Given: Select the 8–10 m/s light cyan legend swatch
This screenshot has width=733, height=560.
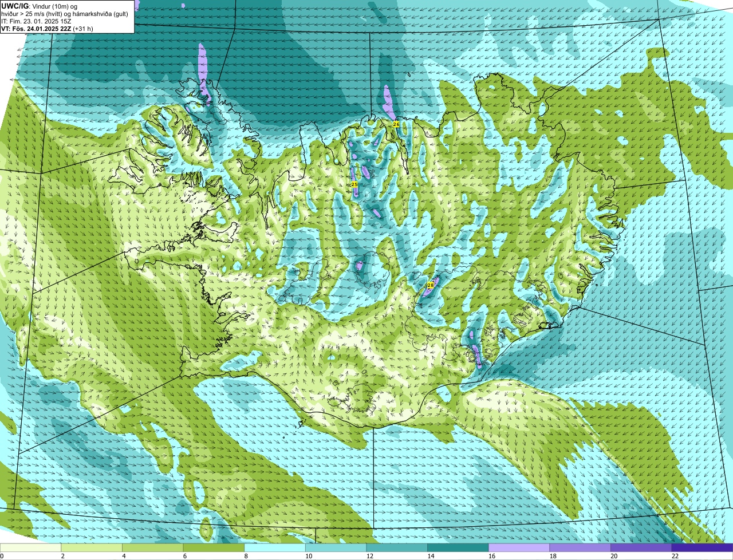Looking at the screenshot, I should (275, 547).
